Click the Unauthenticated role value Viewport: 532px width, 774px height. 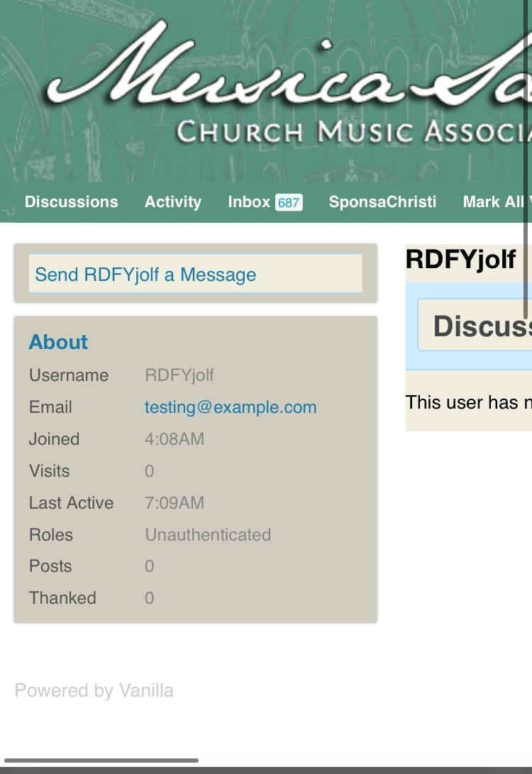coord(208,535)
